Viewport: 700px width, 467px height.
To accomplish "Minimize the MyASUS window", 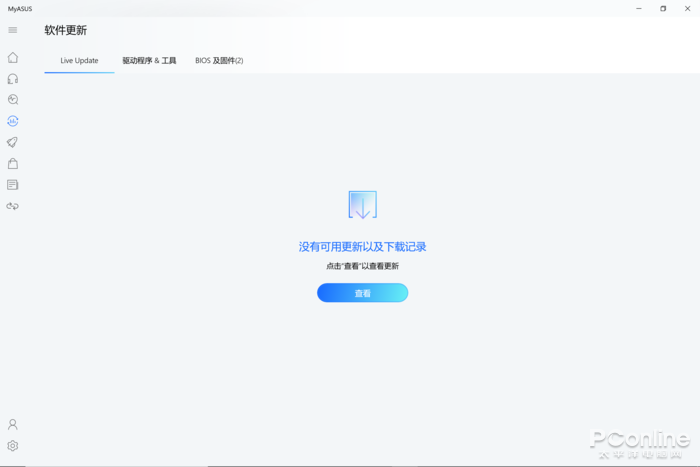I will pos(637,8).
